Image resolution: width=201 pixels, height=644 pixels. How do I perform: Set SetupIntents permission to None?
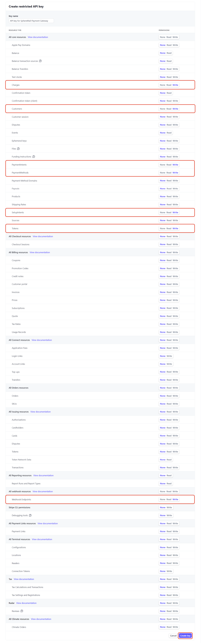coord(163,212)
